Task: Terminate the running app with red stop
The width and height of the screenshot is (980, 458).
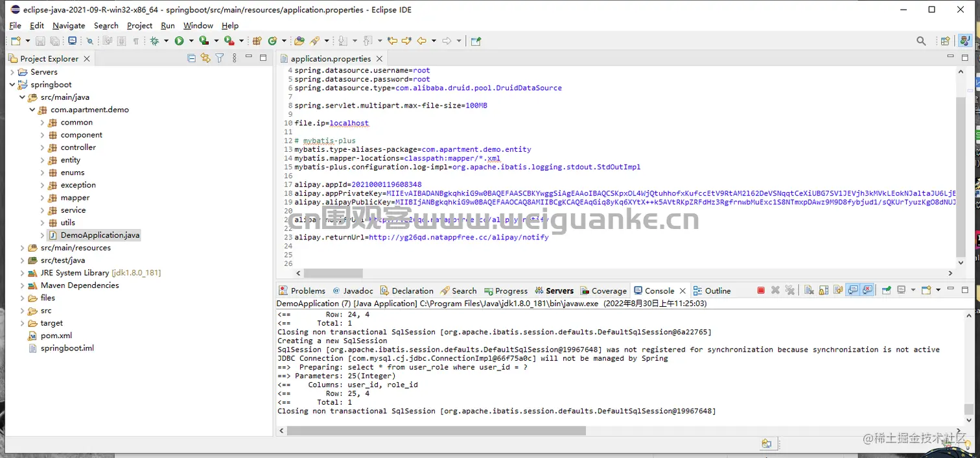Action: click(x=761, y=291)
